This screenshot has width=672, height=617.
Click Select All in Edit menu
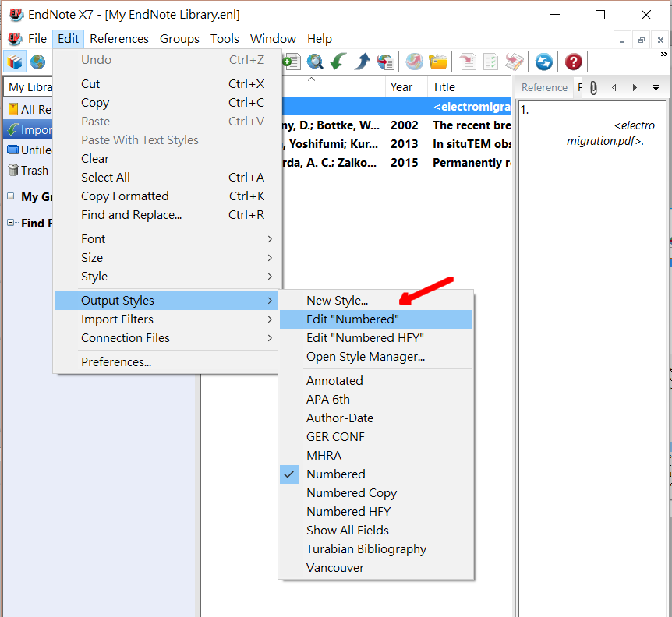click(x=166, y=178)
